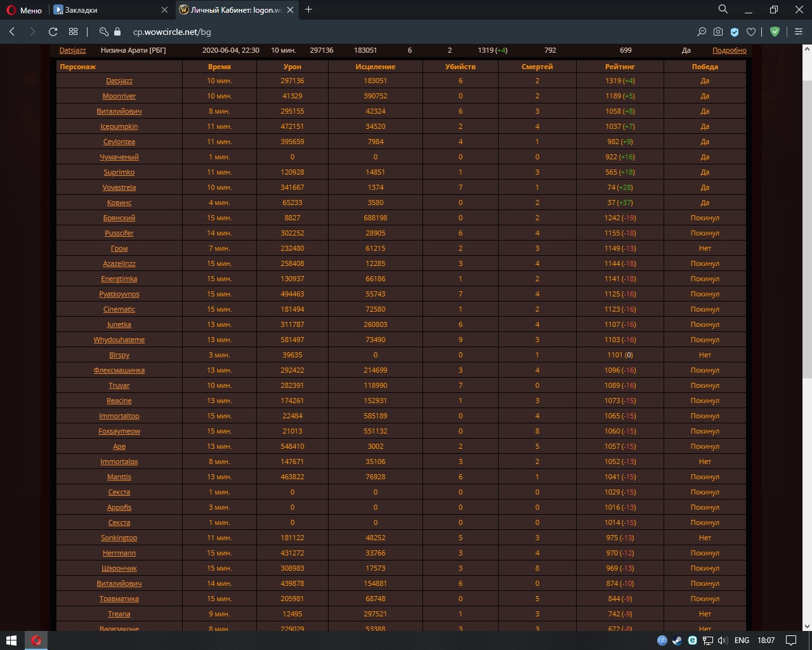Add page to bookmarks with heart icon
This screenshot has height=650, width=812.
[751, 32]
